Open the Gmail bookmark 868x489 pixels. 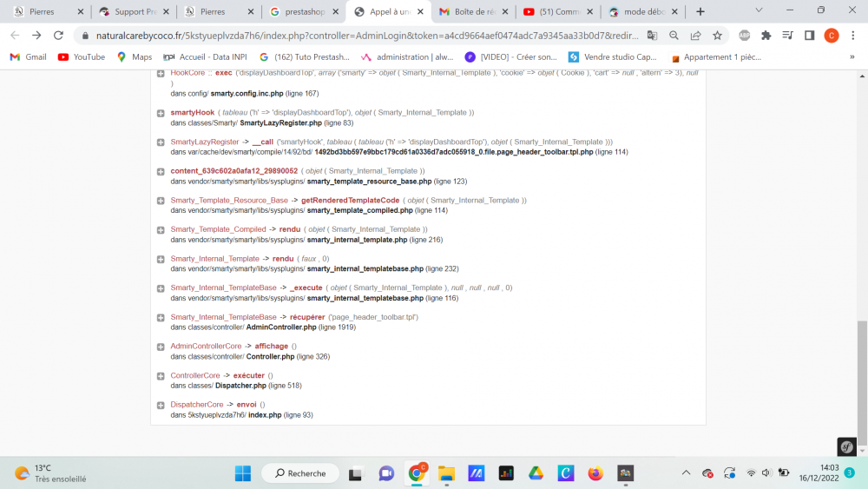click(29, 56)
